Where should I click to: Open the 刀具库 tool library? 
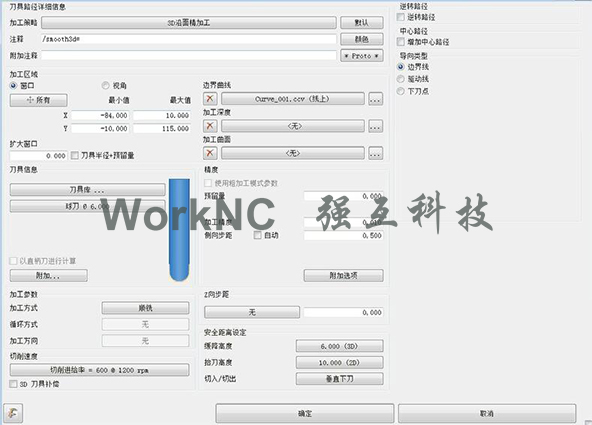88,189
